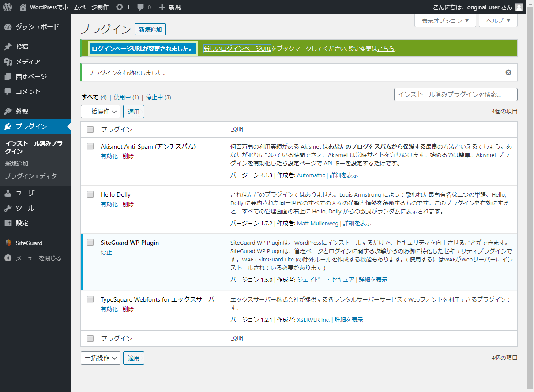Deactivate SiteGuard WP Plugin via 停止
Screen dimensions: 534x392
coord(106,252)
